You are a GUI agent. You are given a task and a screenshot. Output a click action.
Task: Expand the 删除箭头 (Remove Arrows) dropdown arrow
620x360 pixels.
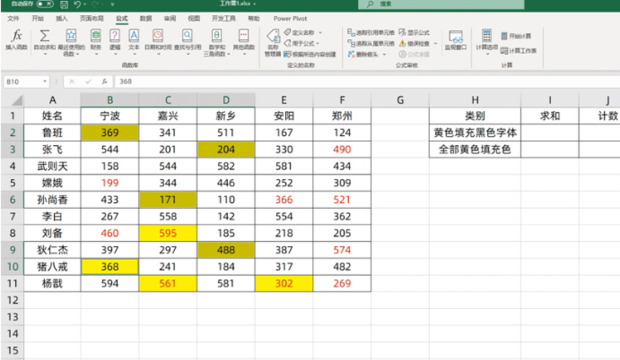click(x=384, y=54)
